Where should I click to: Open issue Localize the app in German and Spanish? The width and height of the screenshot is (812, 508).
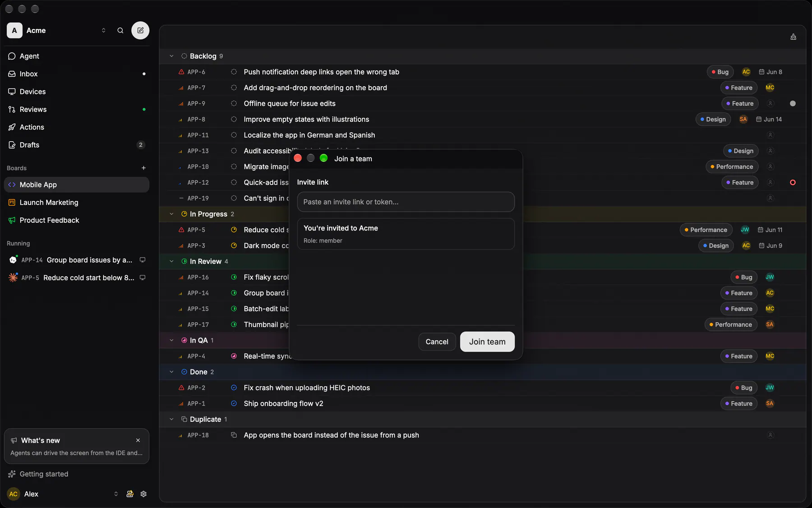309,135
